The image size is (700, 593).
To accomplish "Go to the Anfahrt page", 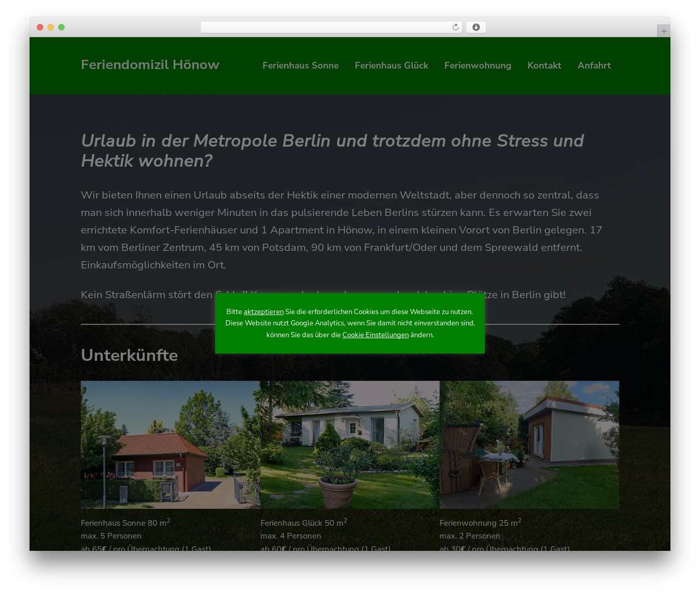I will pos(594,66).
